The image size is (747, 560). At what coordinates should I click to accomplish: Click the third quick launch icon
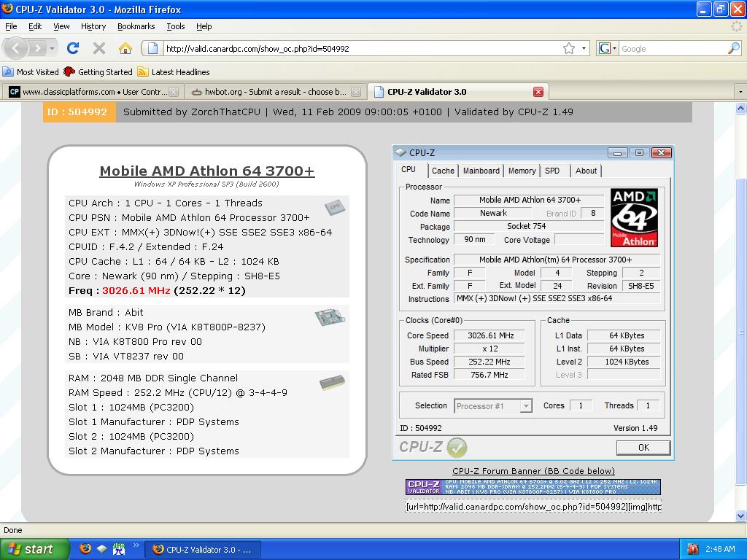(119, 548)
